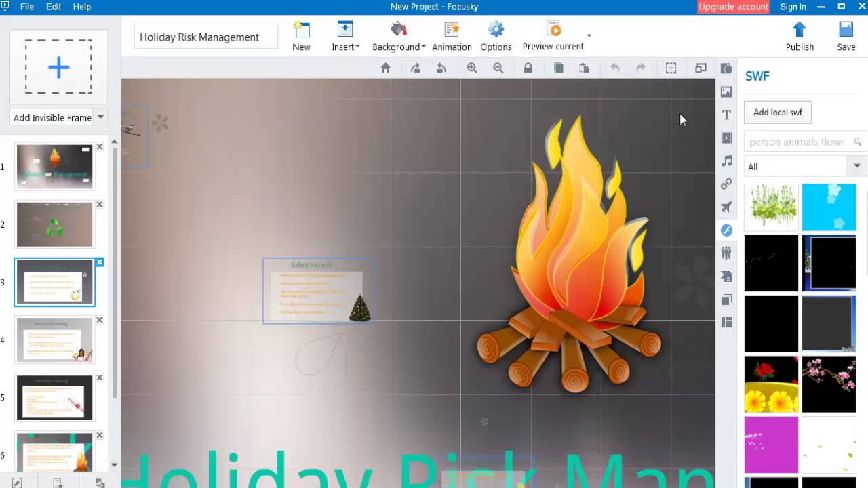This screenshot has height=488, width=868.
Task: Open the airplane animation panel
Action: point(726,207)
